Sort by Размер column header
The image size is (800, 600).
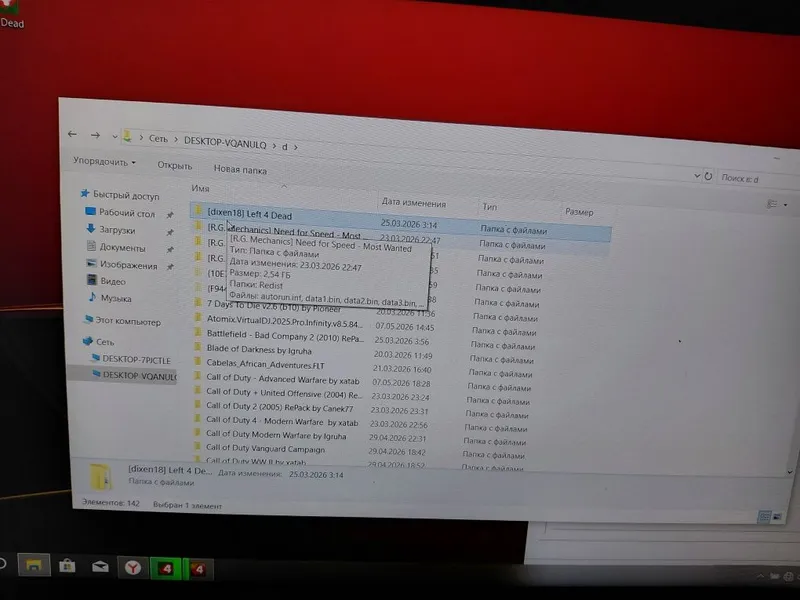[x=579, y=211]
